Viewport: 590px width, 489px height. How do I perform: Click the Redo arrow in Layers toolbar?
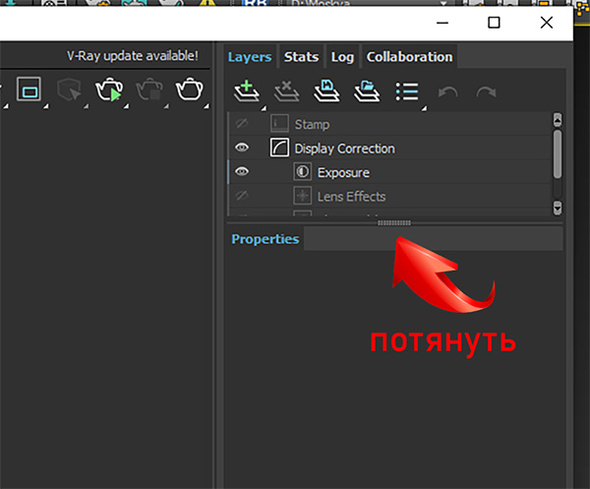(x=486, y=92)
